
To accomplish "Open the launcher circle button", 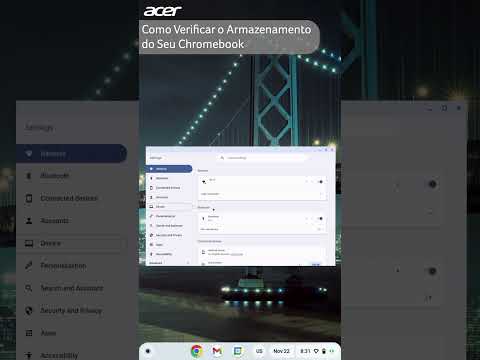I will coord(148,351).
